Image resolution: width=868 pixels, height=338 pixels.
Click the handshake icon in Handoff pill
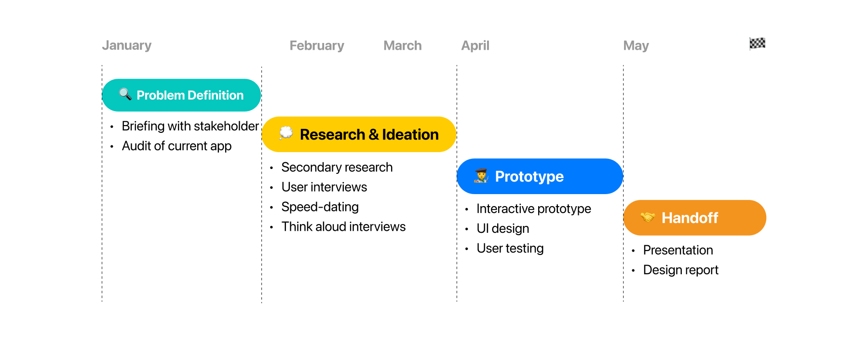click(648, 217)
